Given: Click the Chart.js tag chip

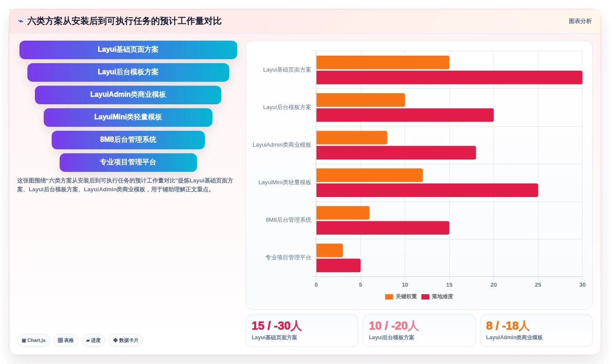Looking at the screenshot, I should coord(34,340).
